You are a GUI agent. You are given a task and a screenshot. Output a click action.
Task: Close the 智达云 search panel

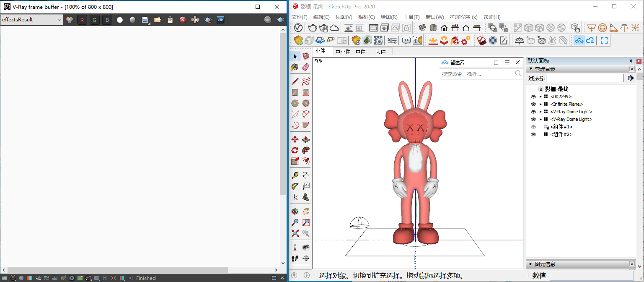[518, 63]
